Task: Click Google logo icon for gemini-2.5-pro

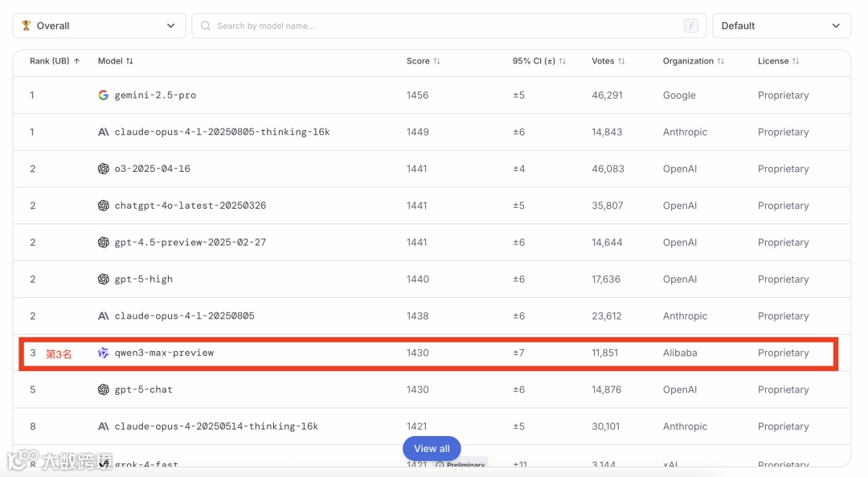Action: 103,96
